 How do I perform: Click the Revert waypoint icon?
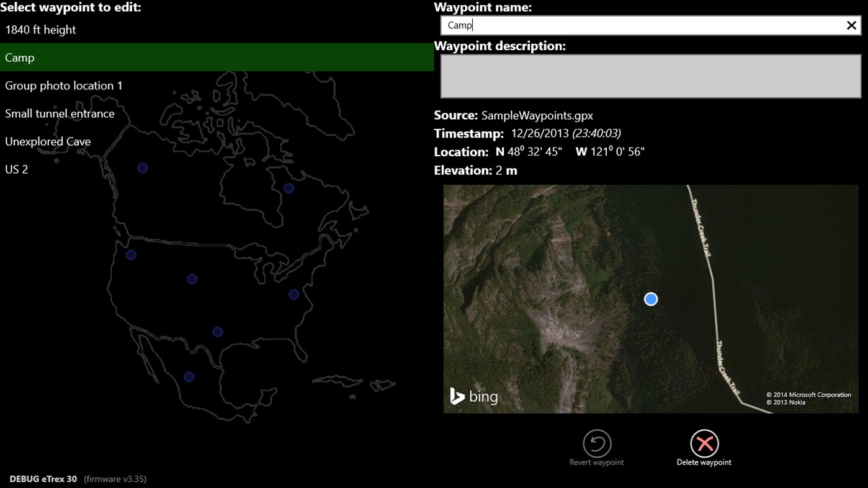[596, 443]
